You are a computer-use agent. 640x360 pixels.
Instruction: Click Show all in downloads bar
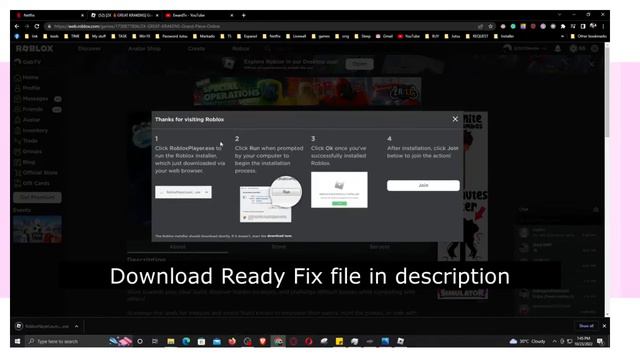[586, 326]
